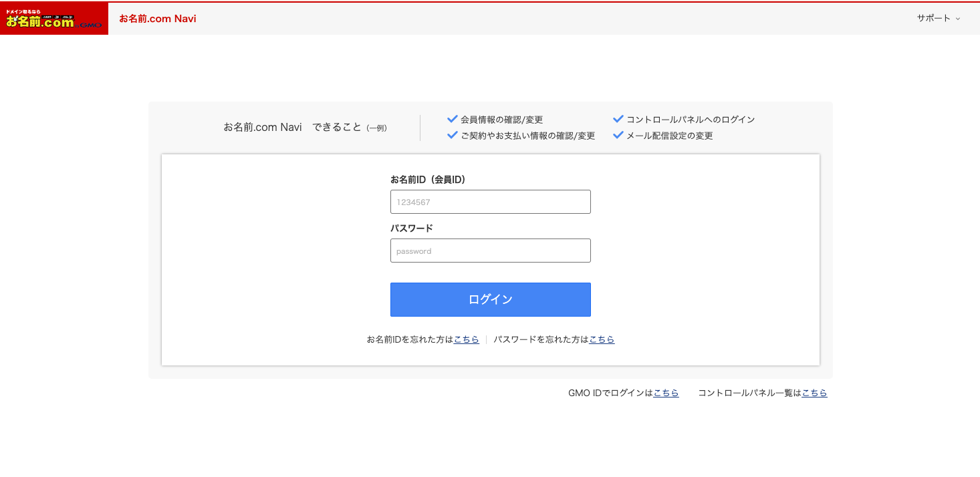Click checkmark beside 会員情報の確認/変更

[452, 120]
